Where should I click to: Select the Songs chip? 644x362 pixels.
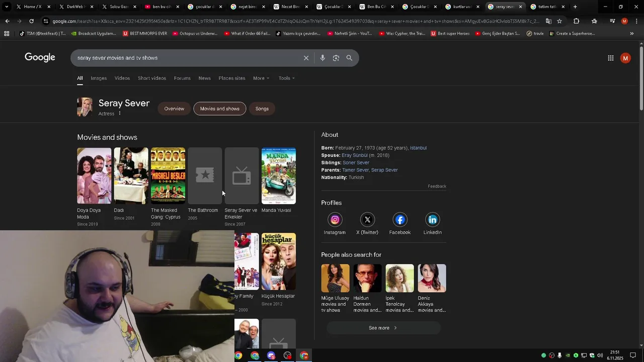(262, 109)
